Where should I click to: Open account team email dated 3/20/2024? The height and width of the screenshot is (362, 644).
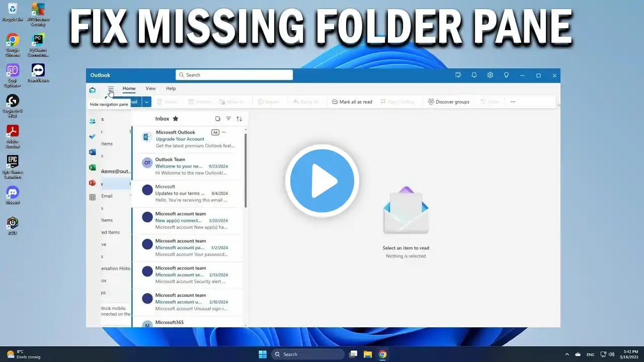[187, 221]
